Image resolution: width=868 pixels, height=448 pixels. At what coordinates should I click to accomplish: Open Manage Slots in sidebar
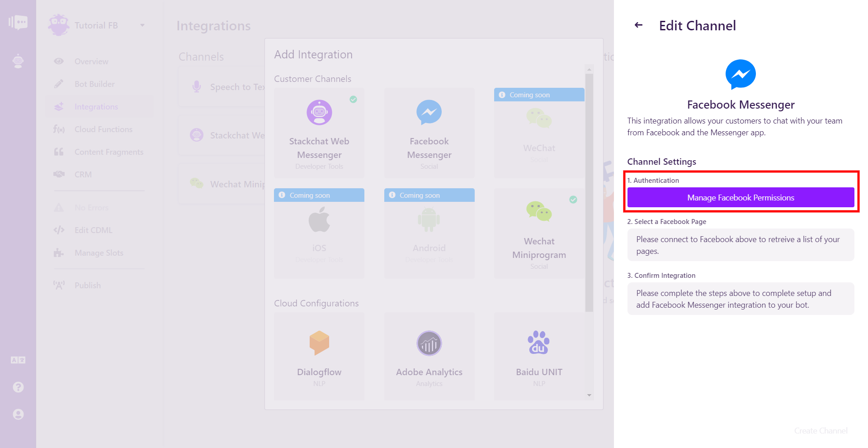(x=99, y=253)
